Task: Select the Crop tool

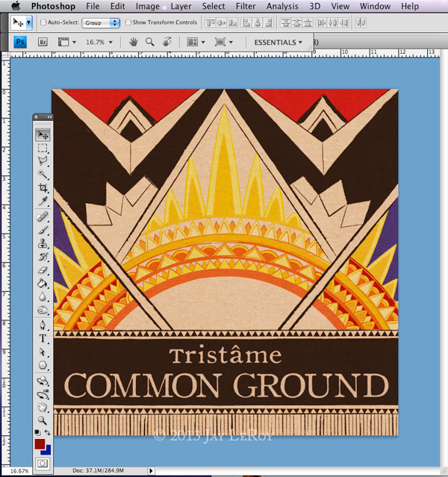Action: click(x=43, y=187)
